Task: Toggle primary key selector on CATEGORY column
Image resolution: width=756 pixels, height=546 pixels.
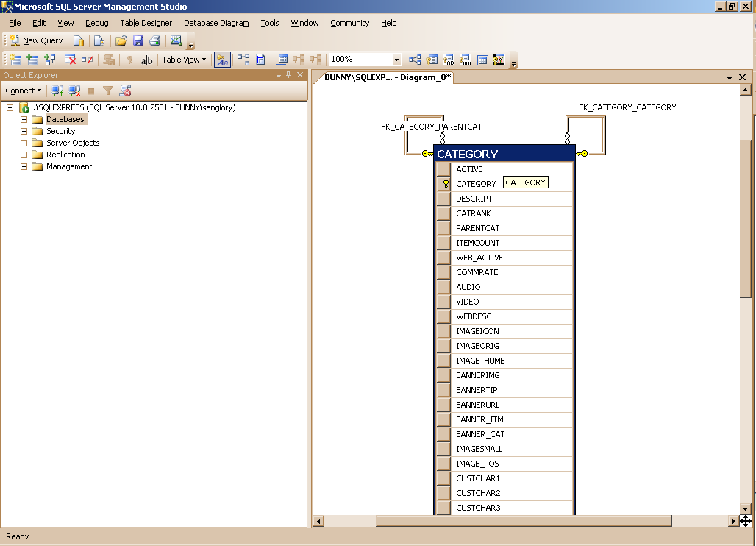Action: click(x=443, y=184)
